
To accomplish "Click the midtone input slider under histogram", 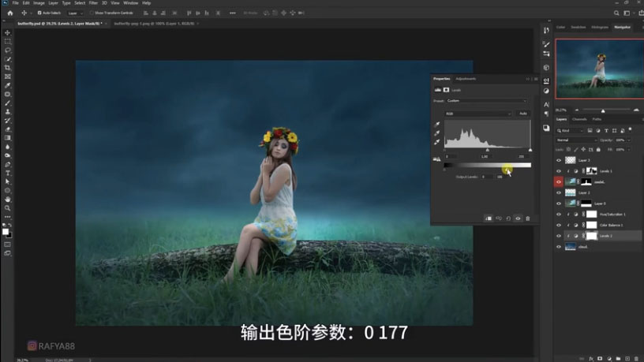I will pyautogui.click(x=488, y=150).
